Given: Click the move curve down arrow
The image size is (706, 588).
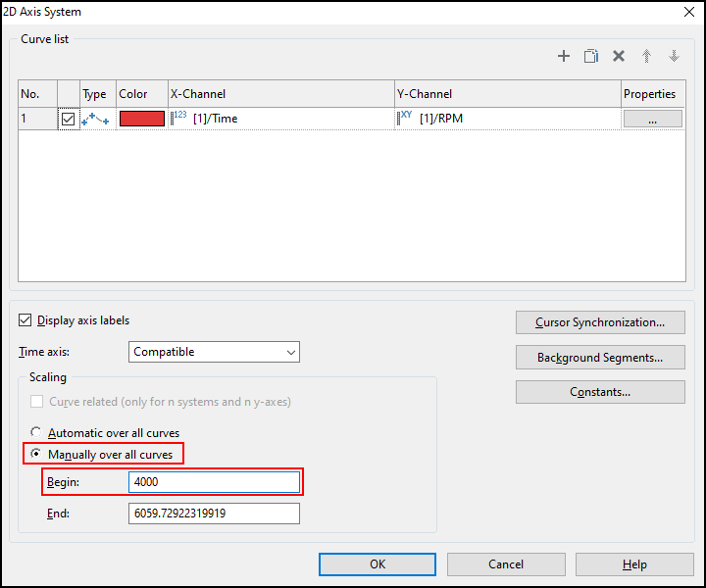Looking at the screenshot, I should pyautogui.click(x=674, y=57).
